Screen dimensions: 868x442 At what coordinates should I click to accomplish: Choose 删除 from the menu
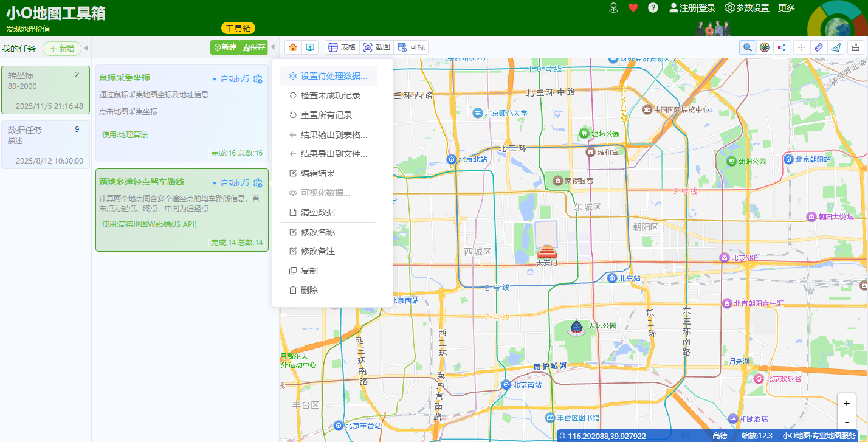tap(328, 290)
